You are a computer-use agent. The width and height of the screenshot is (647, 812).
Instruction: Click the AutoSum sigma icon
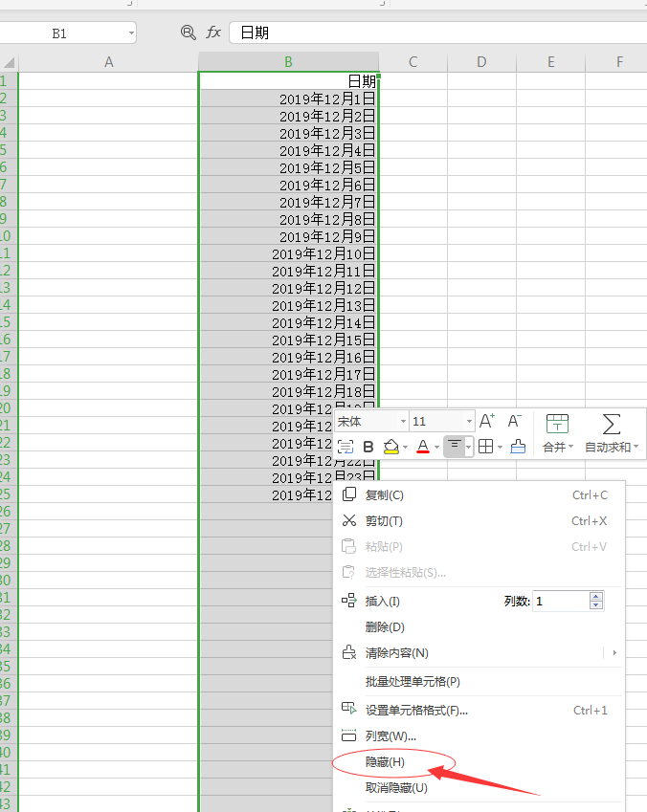click(x=612, y=424)
